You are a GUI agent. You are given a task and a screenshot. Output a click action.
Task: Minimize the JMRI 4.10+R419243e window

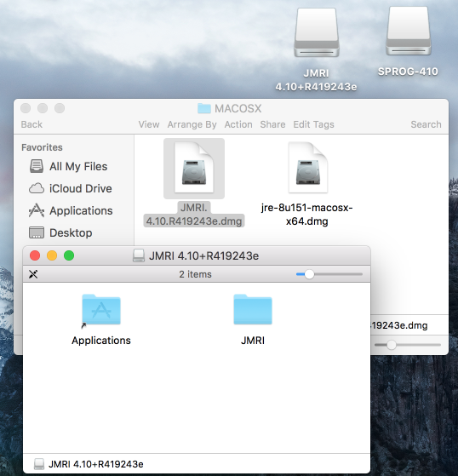(52, 255)
